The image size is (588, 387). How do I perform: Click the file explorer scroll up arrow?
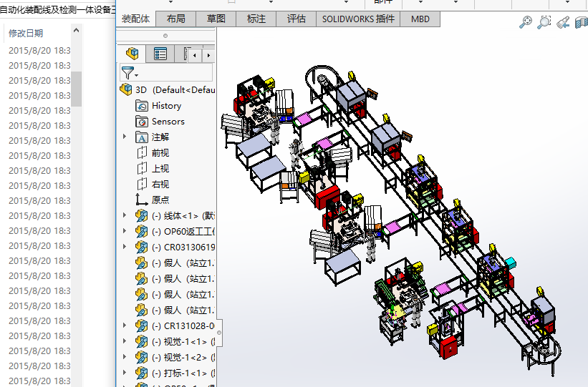[76, 30]
